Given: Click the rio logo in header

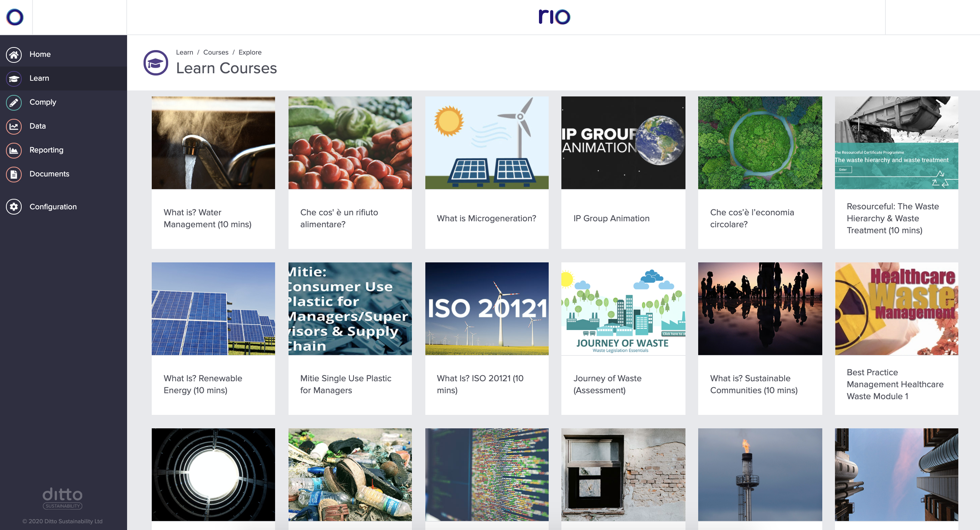Looking at the screenshot, I should (x=554, y=17).
